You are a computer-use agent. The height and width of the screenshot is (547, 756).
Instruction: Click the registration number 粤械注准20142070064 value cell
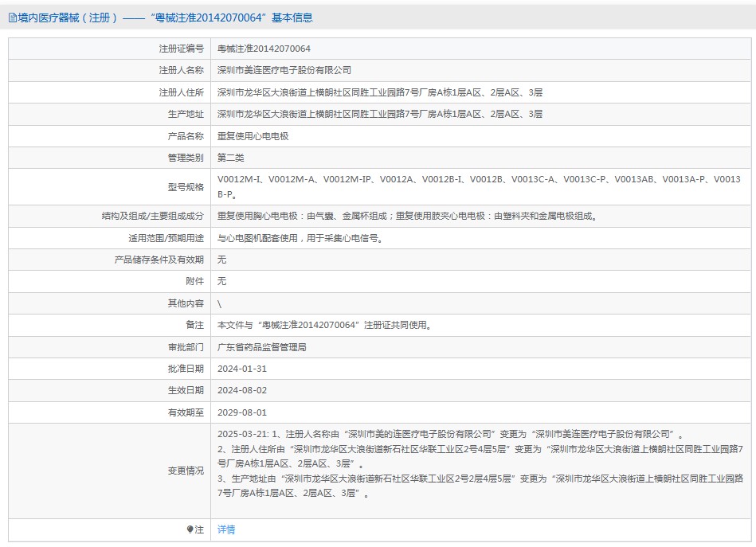[264, 49]
